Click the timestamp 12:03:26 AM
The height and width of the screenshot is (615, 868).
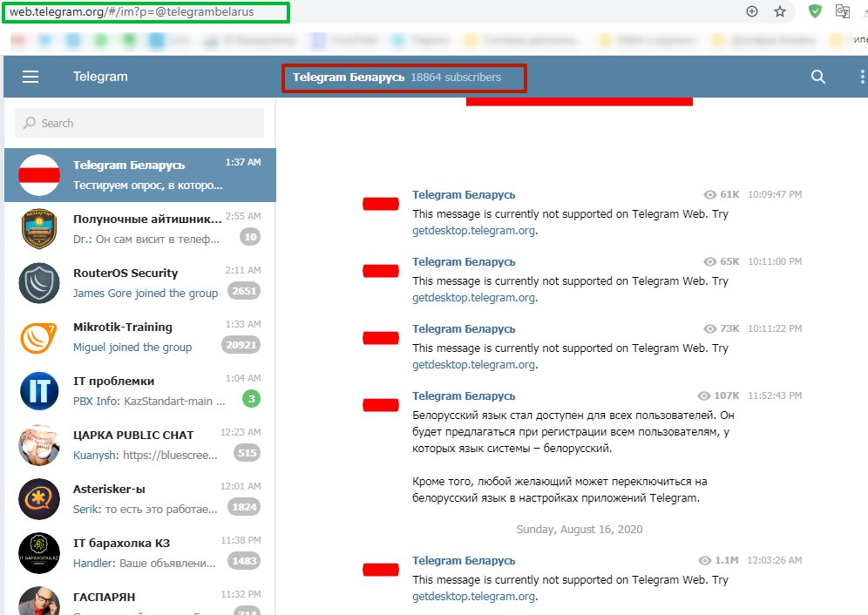pos(775,560)
